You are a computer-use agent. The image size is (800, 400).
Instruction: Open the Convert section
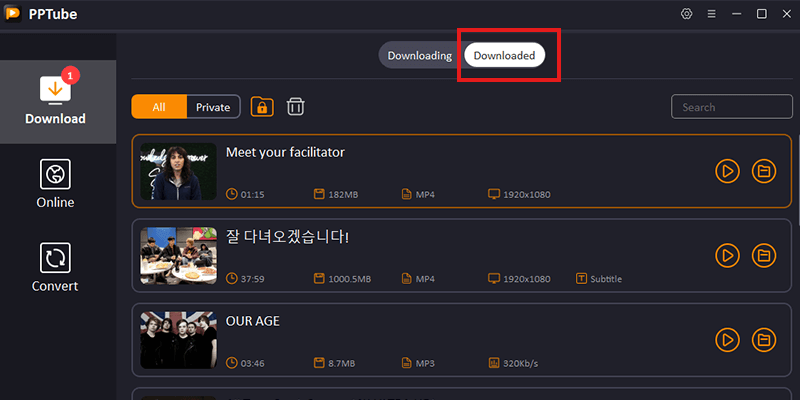pyautogui.click(x=56, y=268)
